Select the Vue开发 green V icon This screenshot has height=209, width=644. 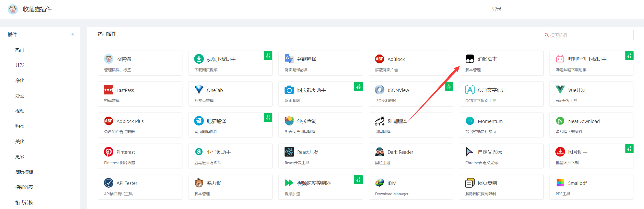(x=560, y=90)
